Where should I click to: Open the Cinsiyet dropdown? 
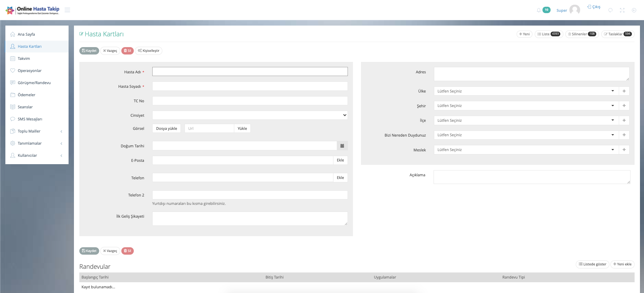coord(250,115)
